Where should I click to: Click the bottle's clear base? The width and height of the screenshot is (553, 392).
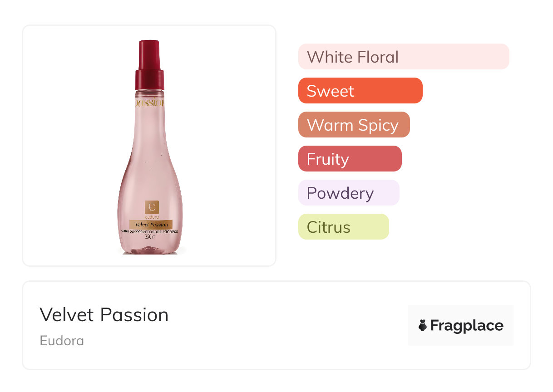pyautogui.click(x=151, y=248)
